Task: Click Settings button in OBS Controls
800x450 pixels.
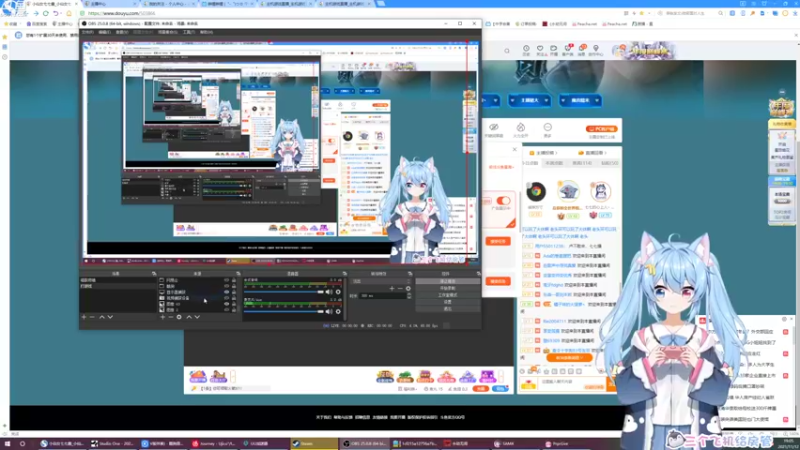Action: 447,302
